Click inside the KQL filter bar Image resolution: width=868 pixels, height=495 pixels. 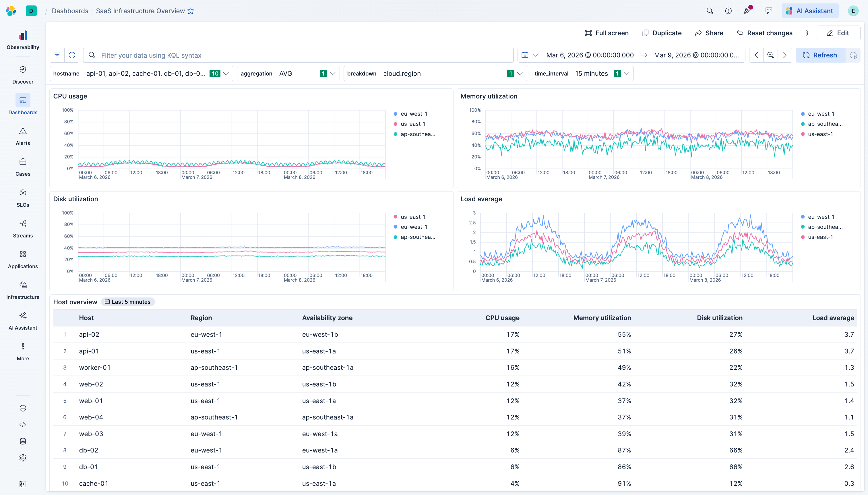tap(272, 55)
